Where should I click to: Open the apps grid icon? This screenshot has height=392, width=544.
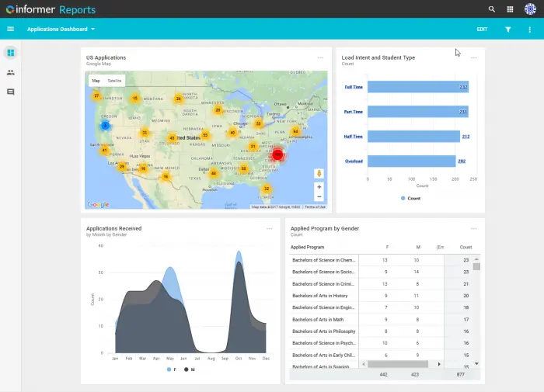[x=510, y=9]
